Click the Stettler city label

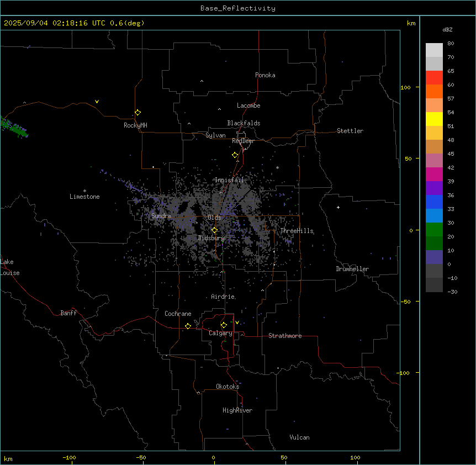[x=350, y=131]
